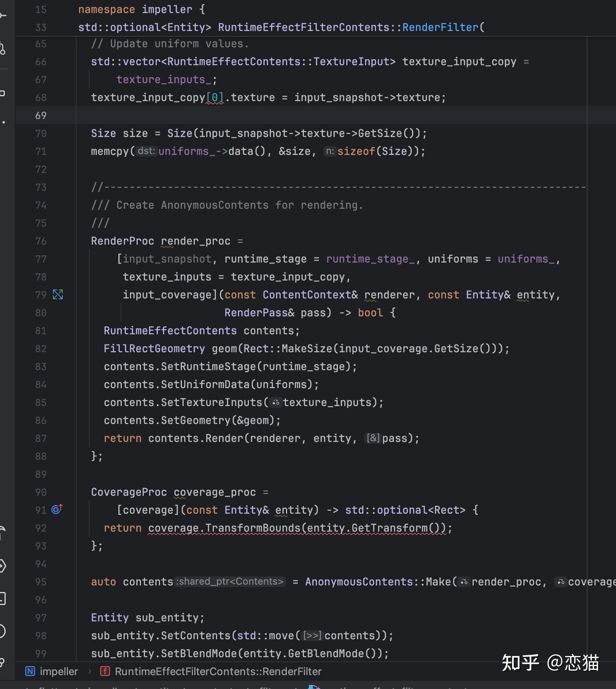Click 'FillRectGeometry' on line 82
Viewport: 616px width, 689px height.
click(x=154, y=349)
